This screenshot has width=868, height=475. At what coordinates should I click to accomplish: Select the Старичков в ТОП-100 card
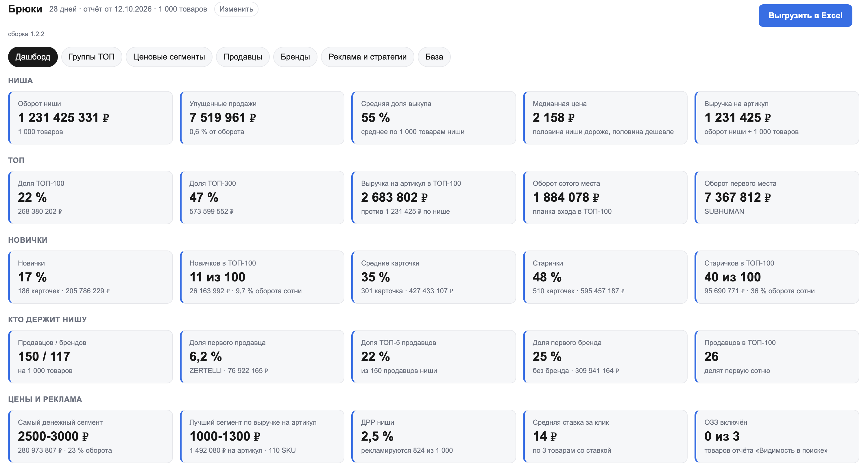(777, 277)
